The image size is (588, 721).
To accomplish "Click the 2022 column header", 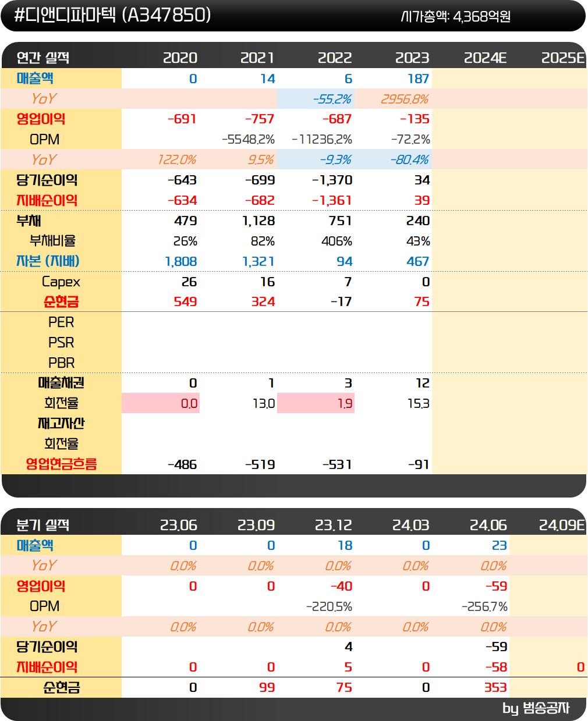I will pos(335,58).
